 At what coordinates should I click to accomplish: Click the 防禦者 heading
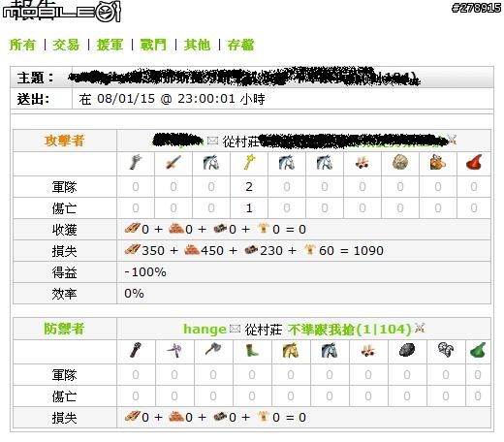pos(64,329)
